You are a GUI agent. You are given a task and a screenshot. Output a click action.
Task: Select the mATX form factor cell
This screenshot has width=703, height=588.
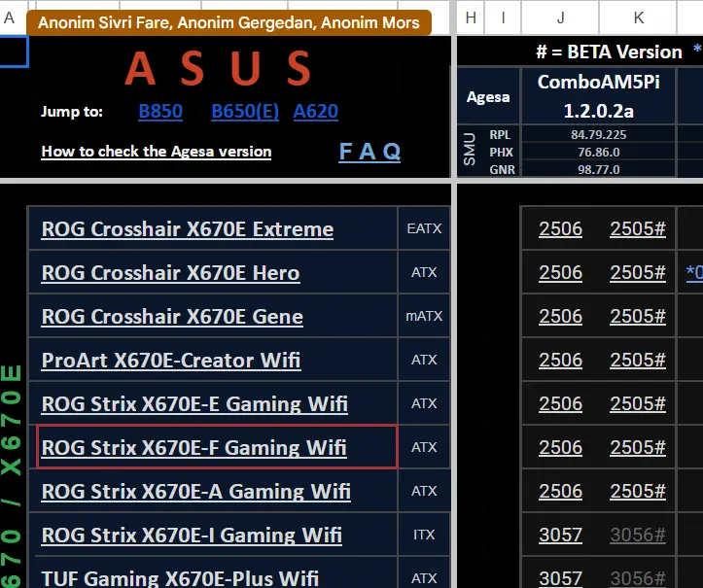pyautogui.click(x=424, y=316)
